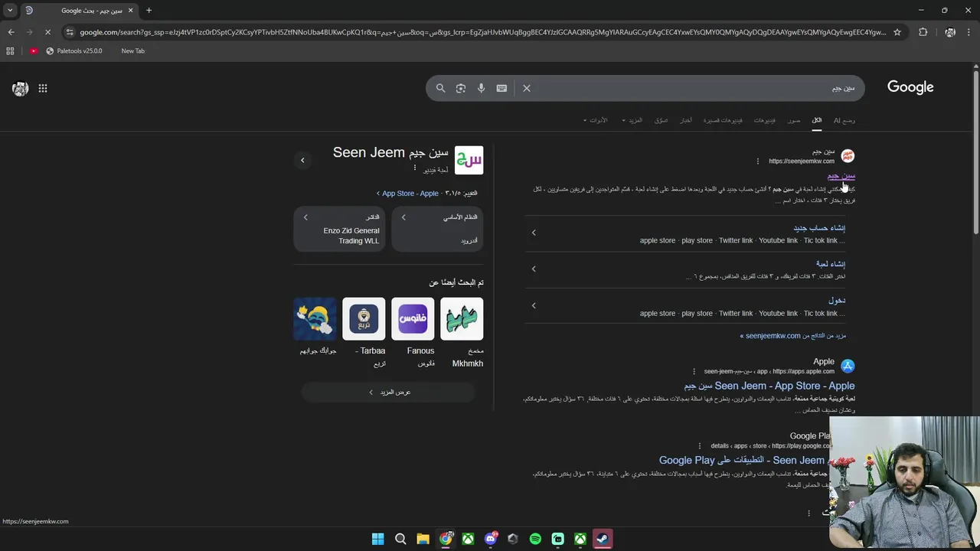Image resolution: width=980 pixels, height=551 pixels.
Task: Switch to the 'فيديوهات' videos tab
Action: (764, 120)
